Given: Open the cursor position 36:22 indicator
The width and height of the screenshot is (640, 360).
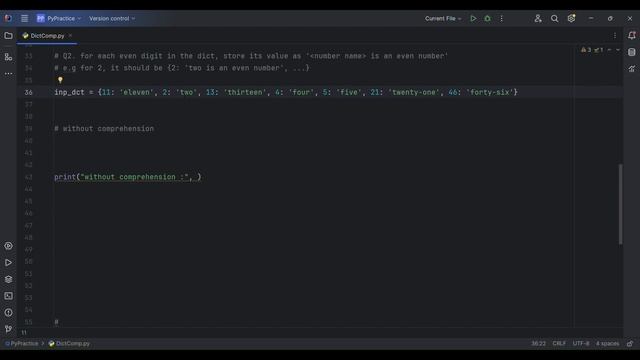Looking at the screenshot, I should [538, 344].
